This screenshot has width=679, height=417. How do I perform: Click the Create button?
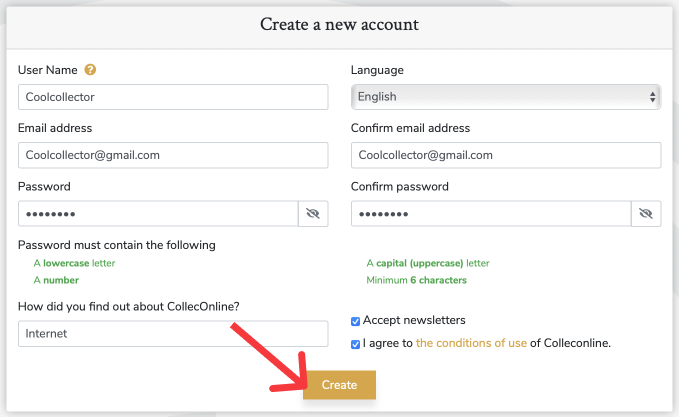(x=340, y=385)
